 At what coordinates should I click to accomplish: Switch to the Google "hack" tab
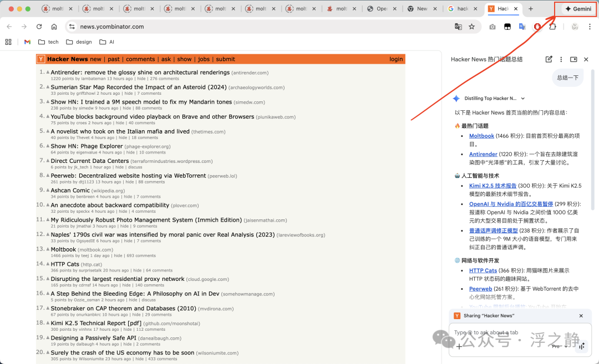tap(463, 9)
